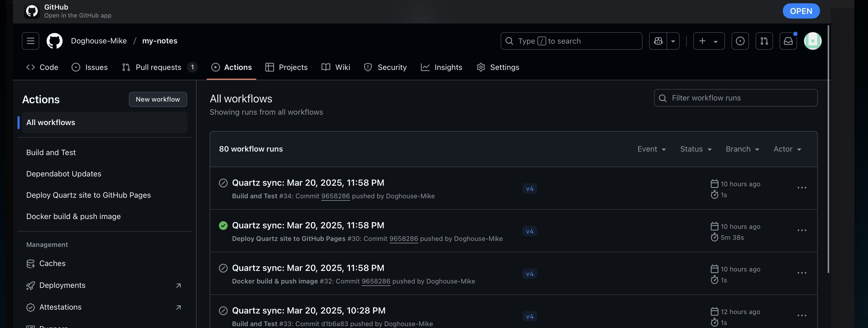The width and height of the screenshot is (868, 328).
Task: Select Dependabot Updates workflow in sidebar
Action: pyautogui.click(x=64, y=174)
